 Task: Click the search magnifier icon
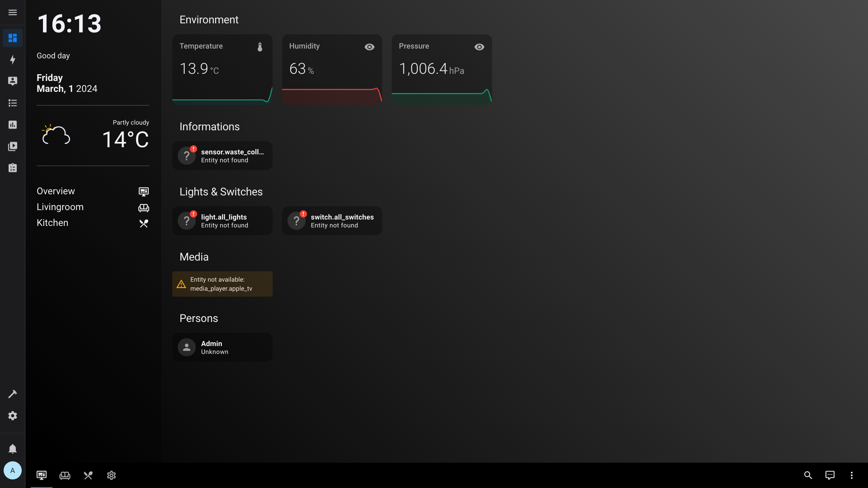coord(808,475)
